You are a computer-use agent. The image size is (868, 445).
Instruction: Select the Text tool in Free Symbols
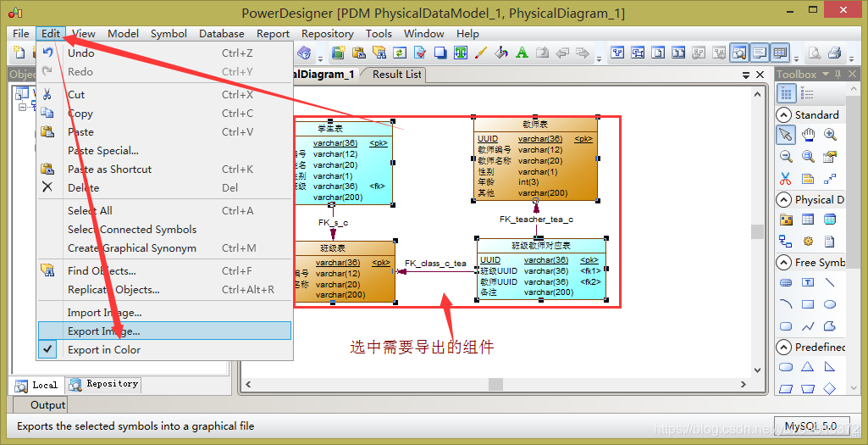tap(808, 282)
